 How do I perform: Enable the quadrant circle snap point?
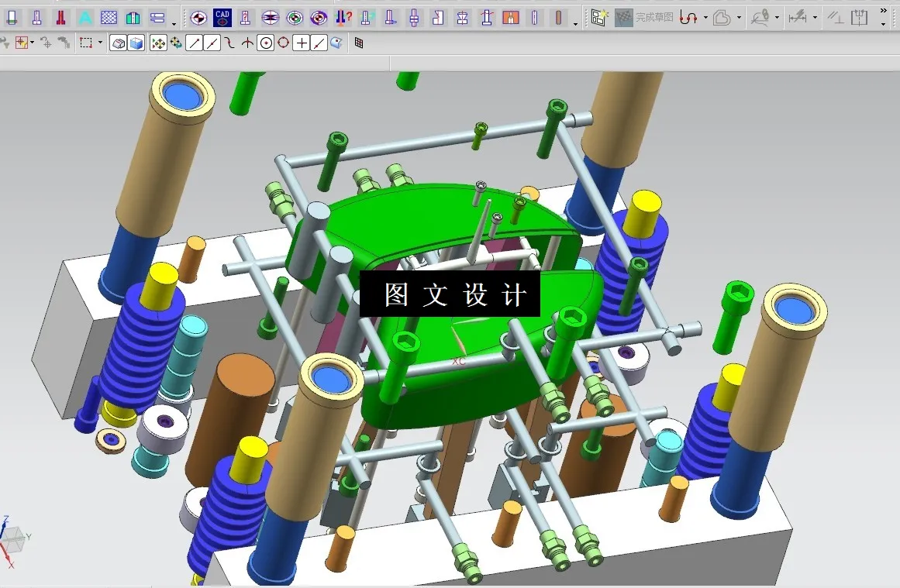[282, 43]
